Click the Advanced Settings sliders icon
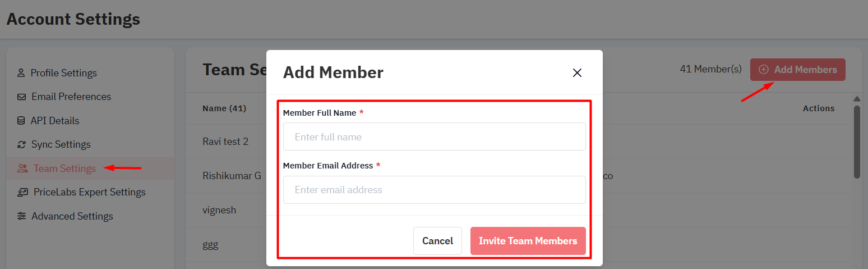This screenshot has width=868, height=269. [21, 216]
